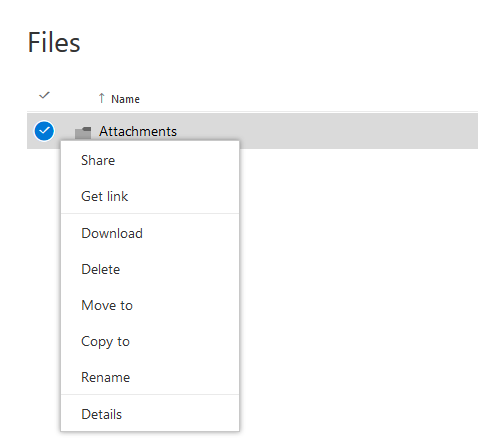Click empty space in the column header row

click(300, 98)
